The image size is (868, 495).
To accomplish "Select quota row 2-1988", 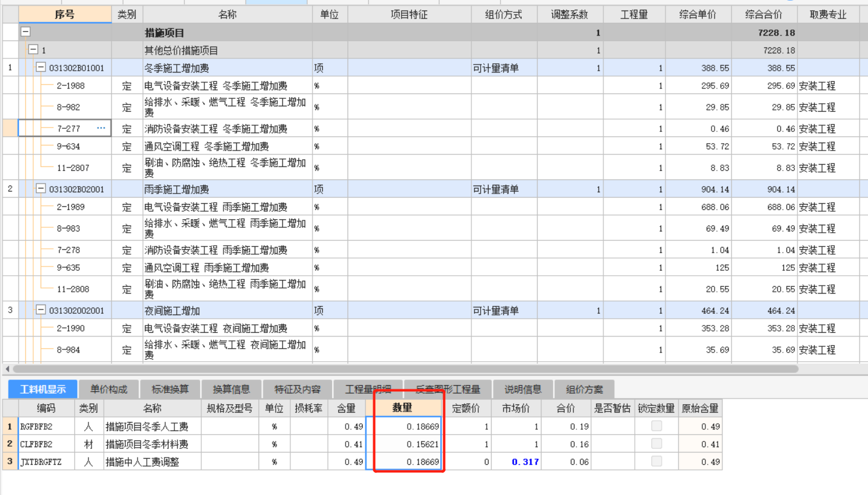I will pos(71,85).
